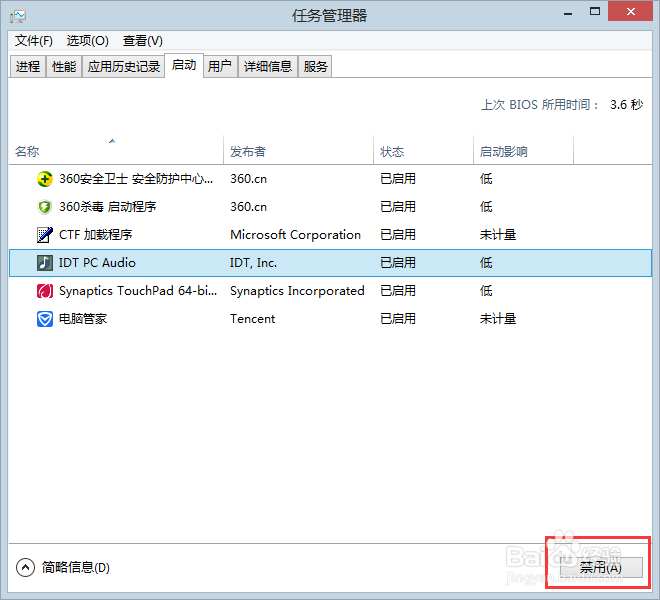Select the 启动 tab
The image size is (660, 600).
(x=184, y=65)
